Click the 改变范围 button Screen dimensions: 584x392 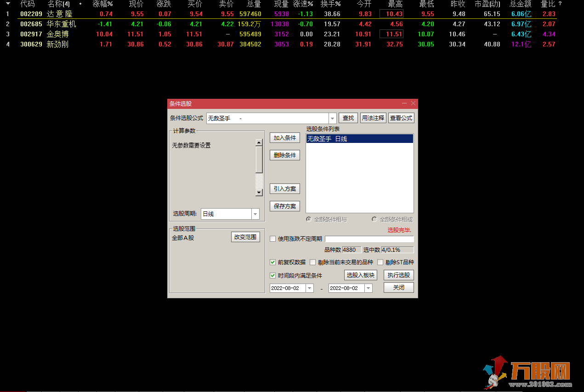[246, 237]
